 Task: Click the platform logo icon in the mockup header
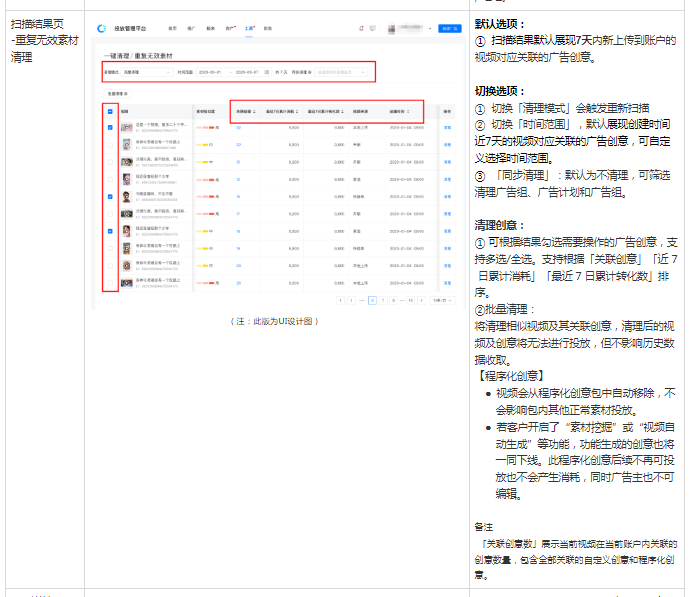click(102, 28)
